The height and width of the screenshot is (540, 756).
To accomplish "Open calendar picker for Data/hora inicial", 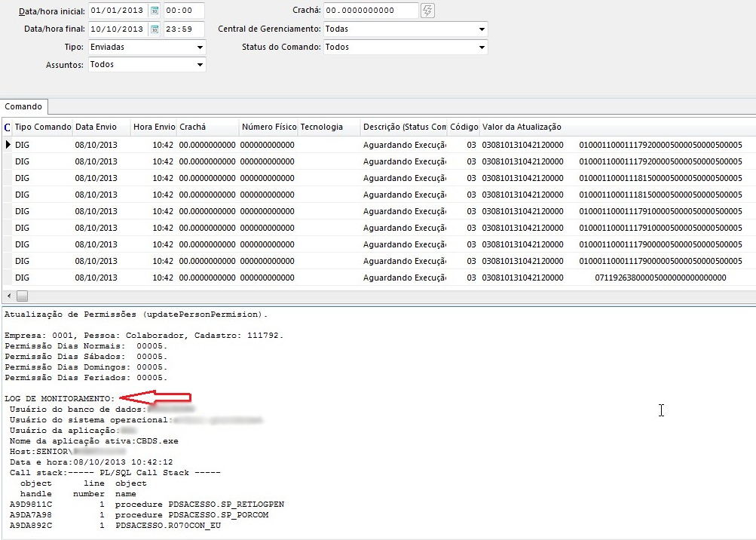I will point(155,11).
